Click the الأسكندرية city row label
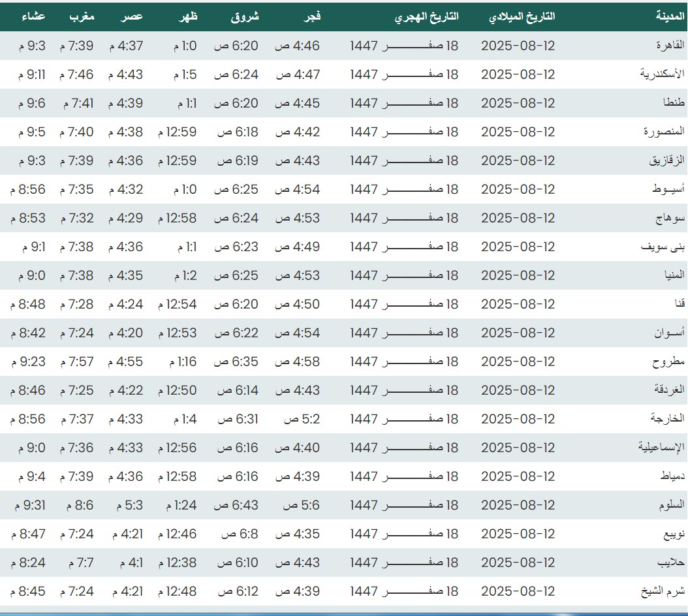Screen dimensions: 688x616 click(663, 74)
